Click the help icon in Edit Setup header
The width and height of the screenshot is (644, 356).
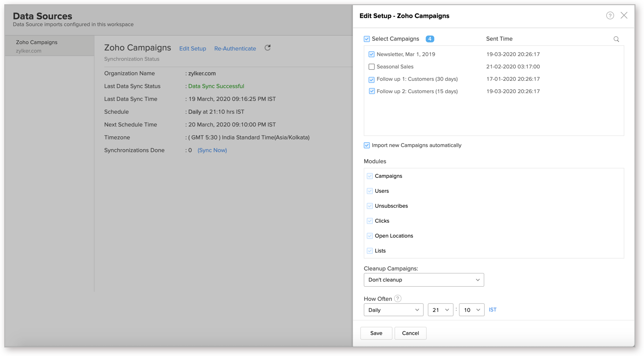[x=610, y=16]
